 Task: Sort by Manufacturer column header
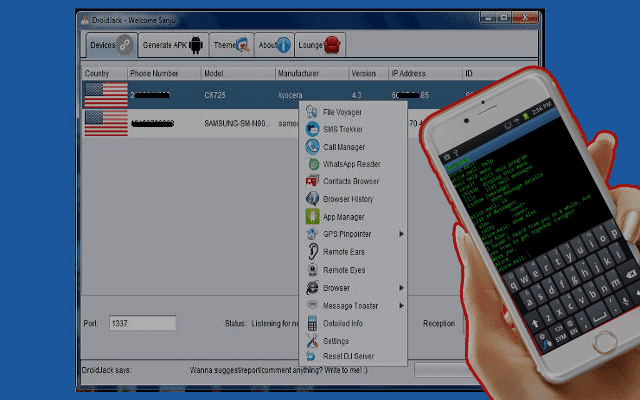click(312, 73)
